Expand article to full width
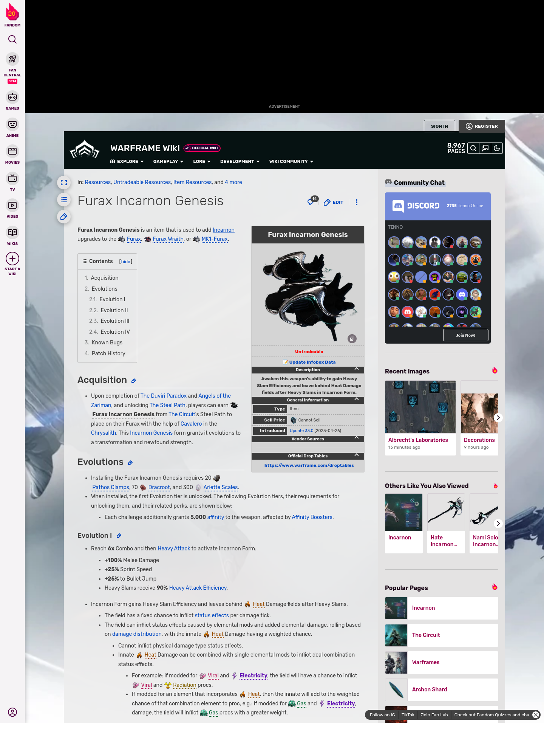 [x=64, y=183]
